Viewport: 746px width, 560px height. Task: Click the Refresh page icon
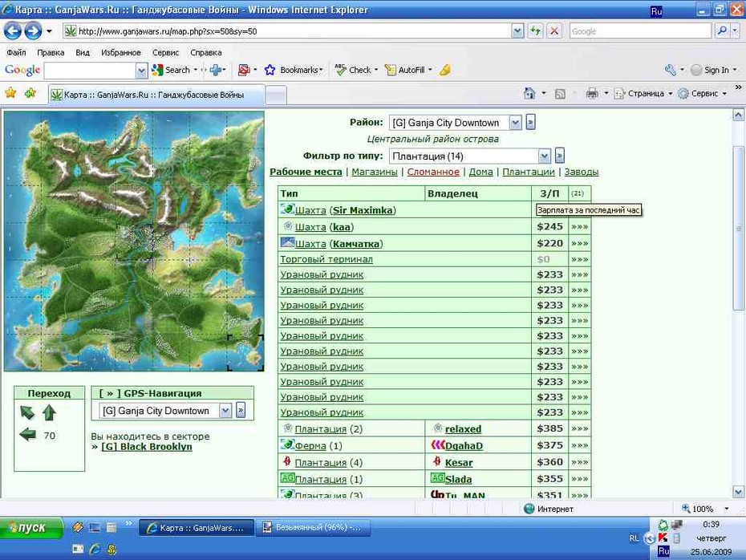[536, 31]
